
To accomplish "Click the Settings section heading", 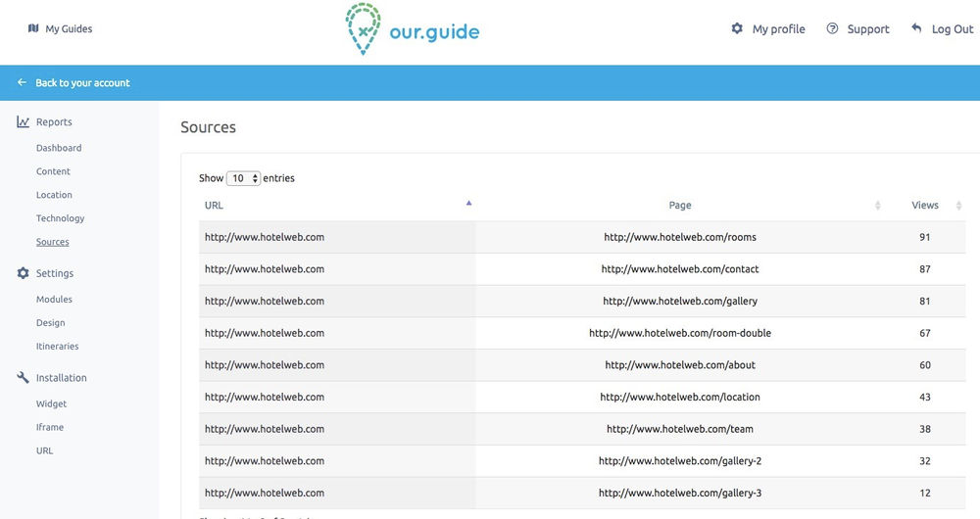I will (54, 273).
